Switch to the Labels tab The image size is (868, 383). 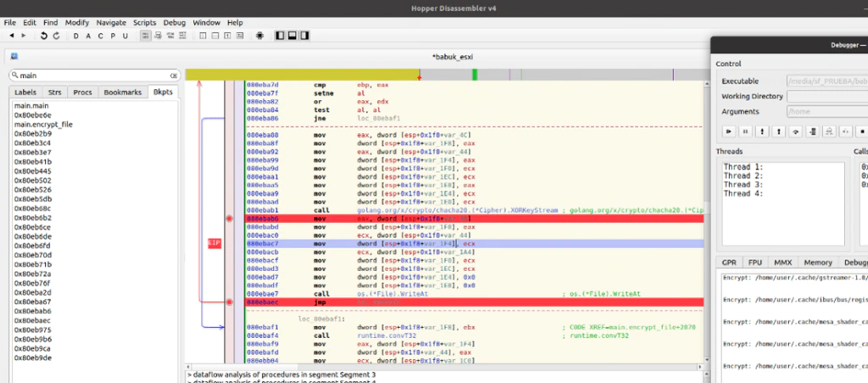pyautogui.click(x=25, y=92)
